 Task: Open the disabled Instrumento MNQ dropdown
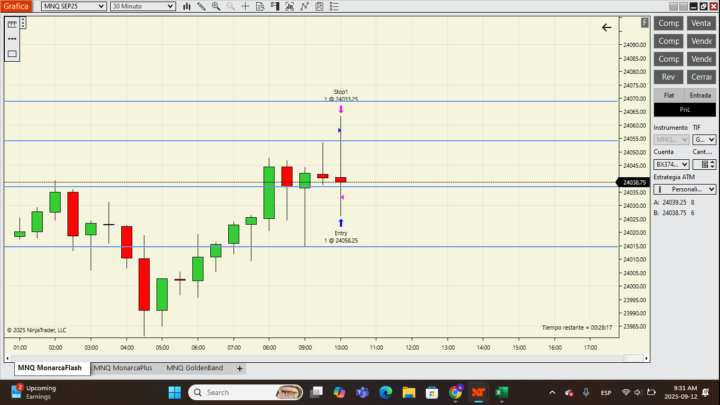point(671,139)
